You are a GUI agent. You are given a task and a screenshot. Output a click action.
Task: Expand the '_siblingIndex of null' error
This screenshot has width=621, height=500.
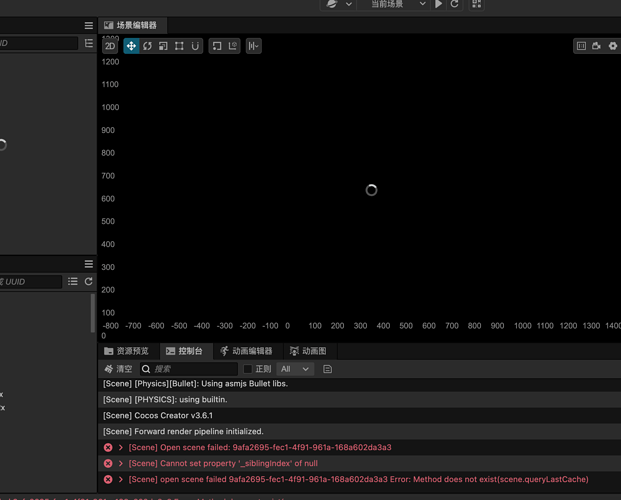coord(121,463)
